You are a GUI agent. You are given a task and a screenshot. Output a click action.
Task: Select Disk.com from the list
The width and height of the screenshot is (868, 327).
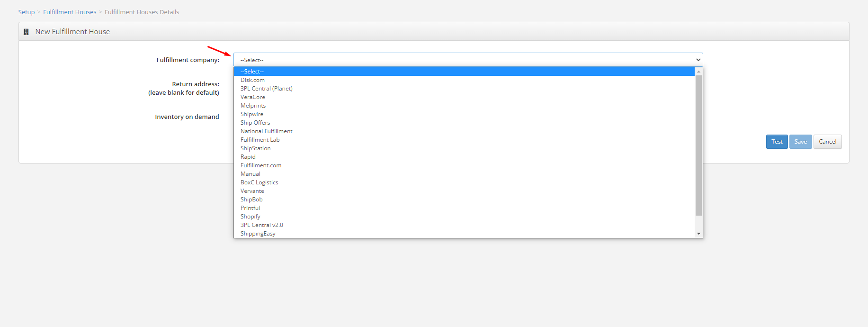coord(464,80)
